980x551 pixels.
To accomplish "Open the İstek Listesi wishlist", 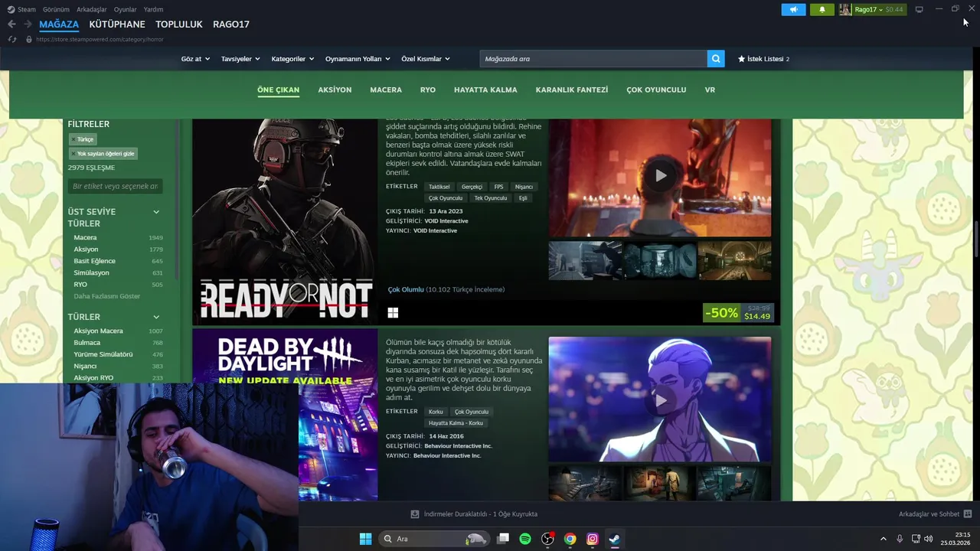I will pyautogui.click(x=763, y=59).
